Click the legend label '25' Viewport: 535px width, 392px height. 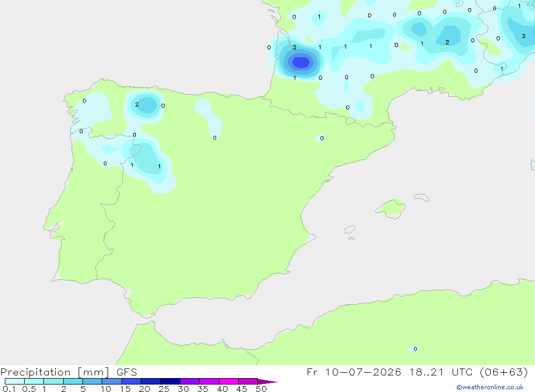click(164, 389)
